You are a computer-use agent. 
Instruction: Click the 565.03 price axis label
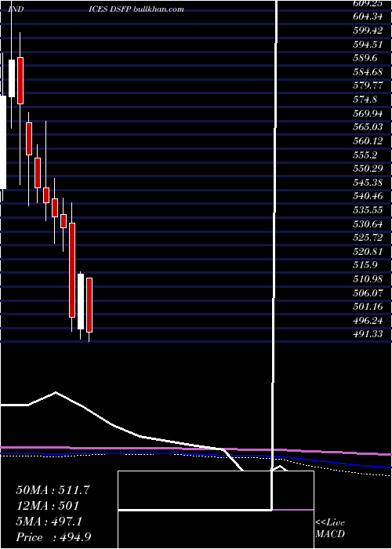(368, 127)
